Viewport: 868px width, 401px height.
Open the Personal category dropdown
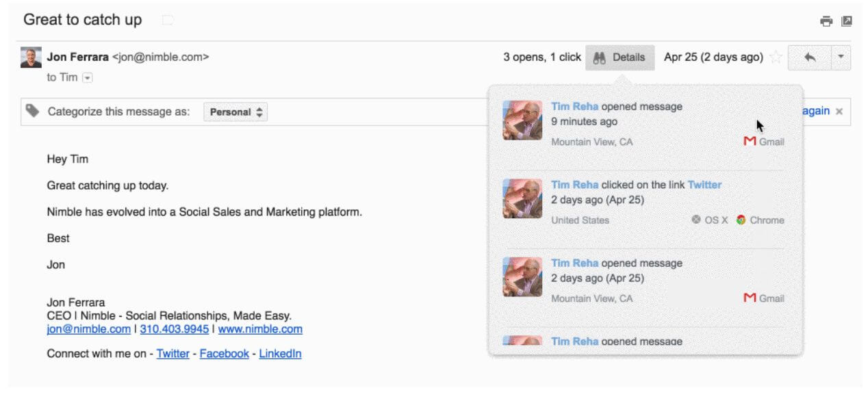pyautogui.click(x=235, y=112)
